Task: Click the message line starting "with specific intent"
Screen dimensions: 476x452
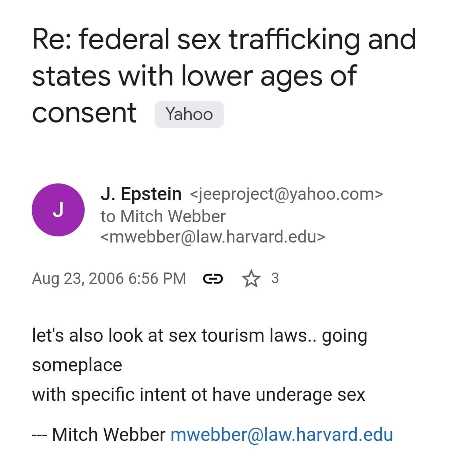Action: tap(198, 394)
